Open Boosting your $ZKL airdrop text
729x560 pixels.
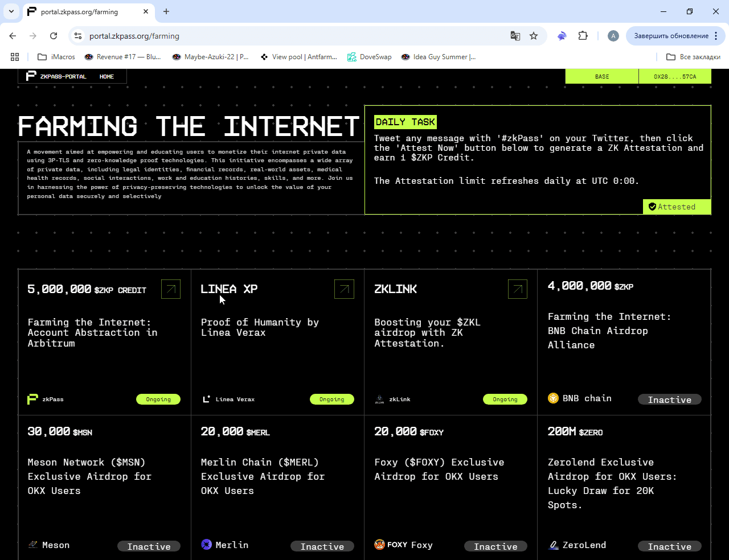[427, 333]
